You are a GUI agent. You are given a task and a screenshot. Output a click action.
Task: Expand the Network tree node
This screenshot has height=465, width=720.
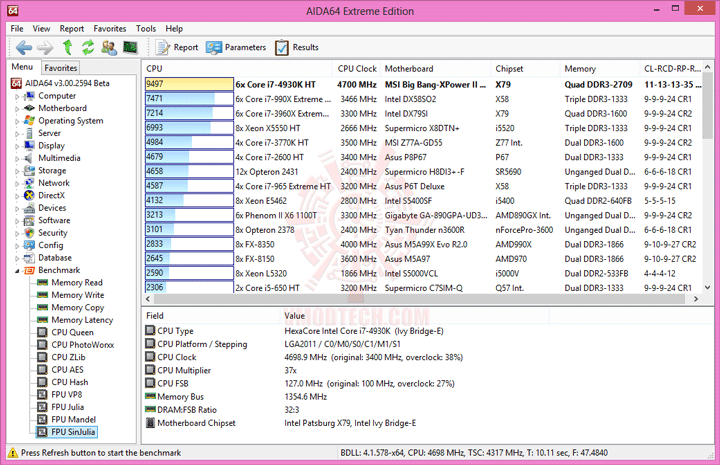coord(17,183)
